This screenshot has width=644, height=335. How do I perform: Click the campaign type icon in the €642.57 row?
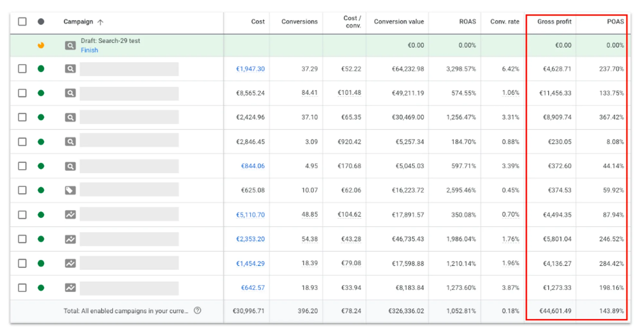click(70, 288)
